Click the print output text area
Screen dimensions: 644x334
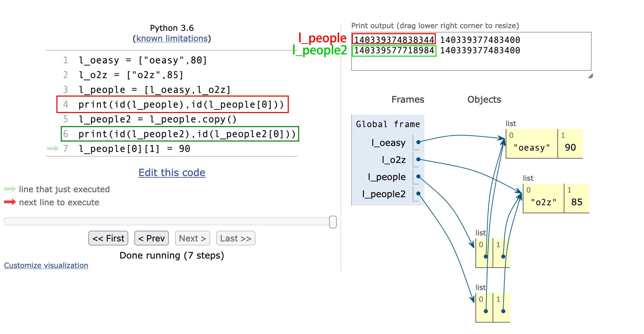click(x=471, y=51)
